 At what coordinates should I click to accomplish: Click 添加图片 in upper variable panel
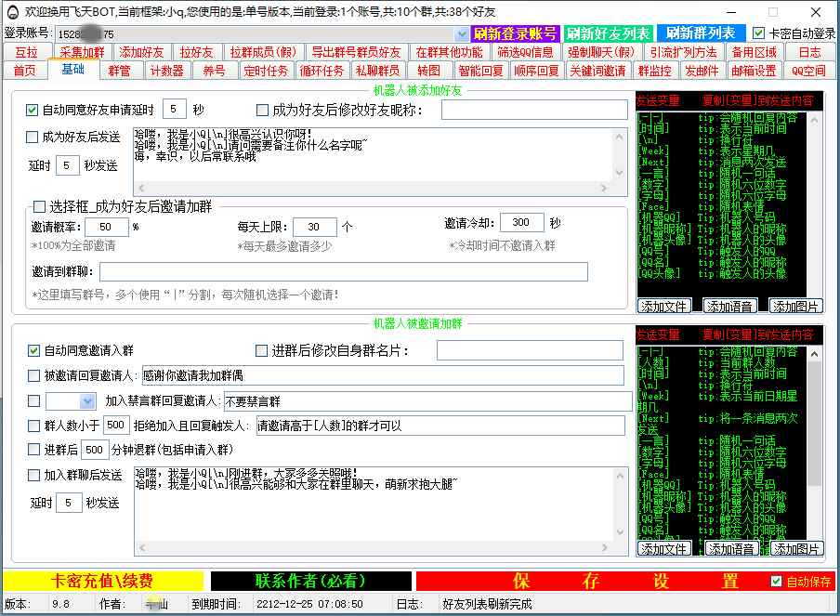coord(795,307)
